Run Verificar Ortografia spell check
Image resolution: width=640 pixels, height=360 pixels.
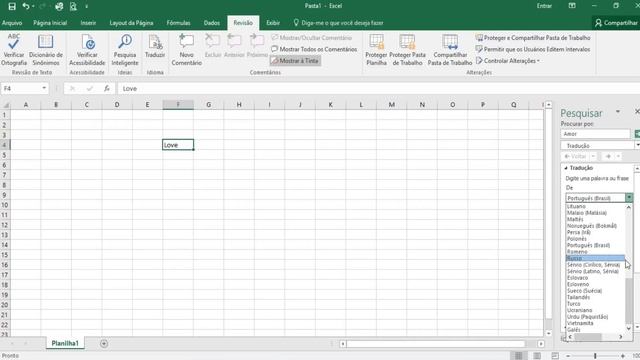pyautogui.click(x=14, y=50)
